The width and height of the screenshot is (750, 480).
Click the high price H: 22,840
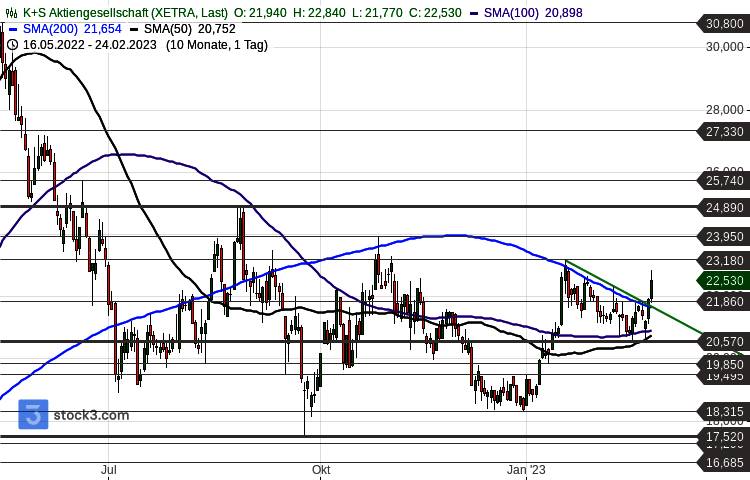tap(320, 13)
